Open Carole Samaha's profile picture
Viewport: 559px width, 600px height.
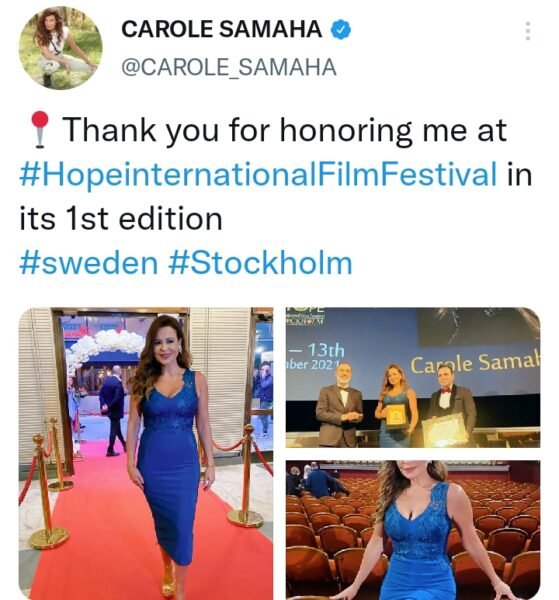point(60,48)
